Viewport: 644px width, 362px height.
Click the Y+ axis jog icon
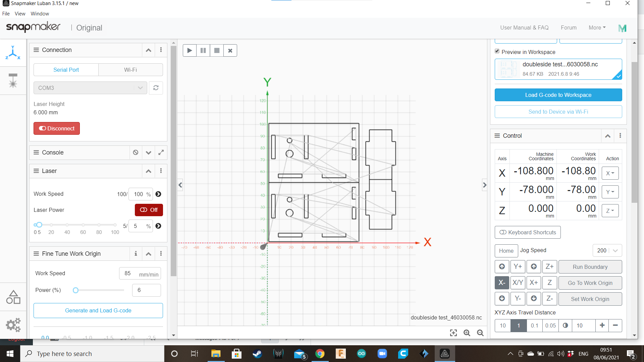[518, 266]
